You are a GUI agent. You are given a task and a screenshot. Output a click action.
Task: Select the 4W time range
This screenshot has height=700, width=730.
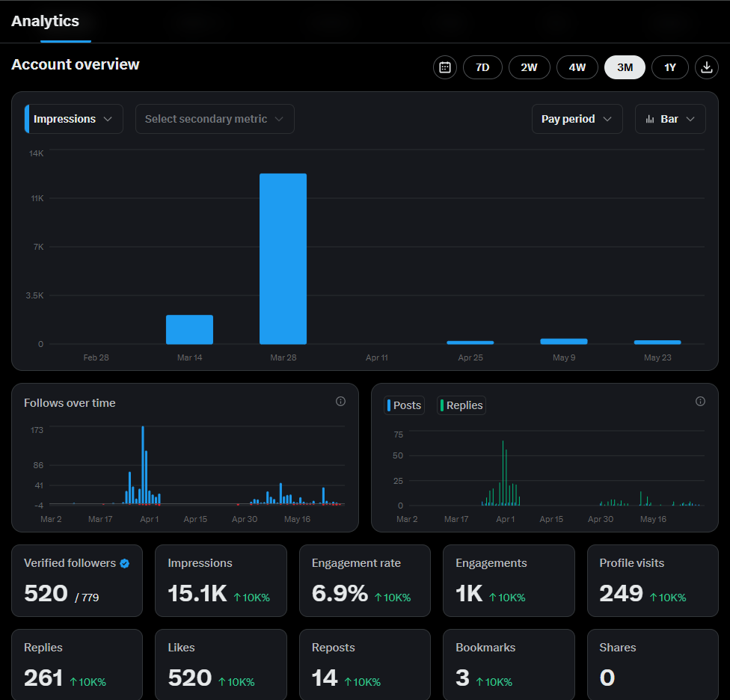click(x=577, y=67)
